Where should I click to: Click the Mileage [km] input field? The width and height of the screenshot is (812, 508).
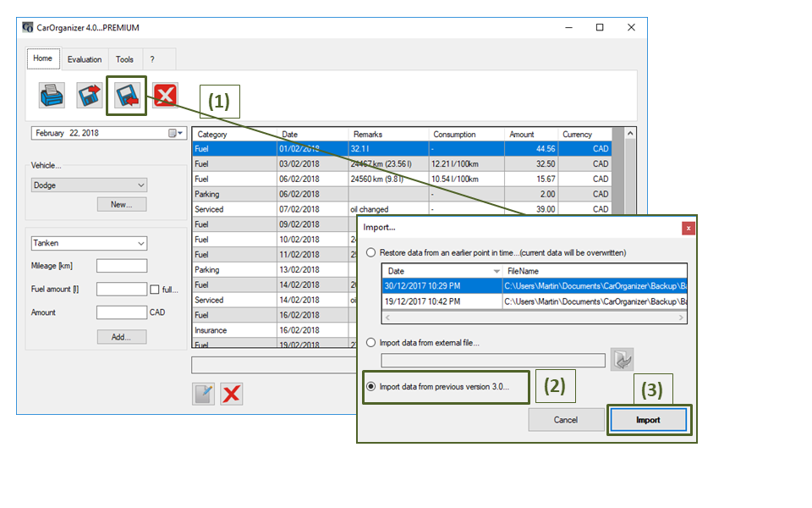point(121,266)
